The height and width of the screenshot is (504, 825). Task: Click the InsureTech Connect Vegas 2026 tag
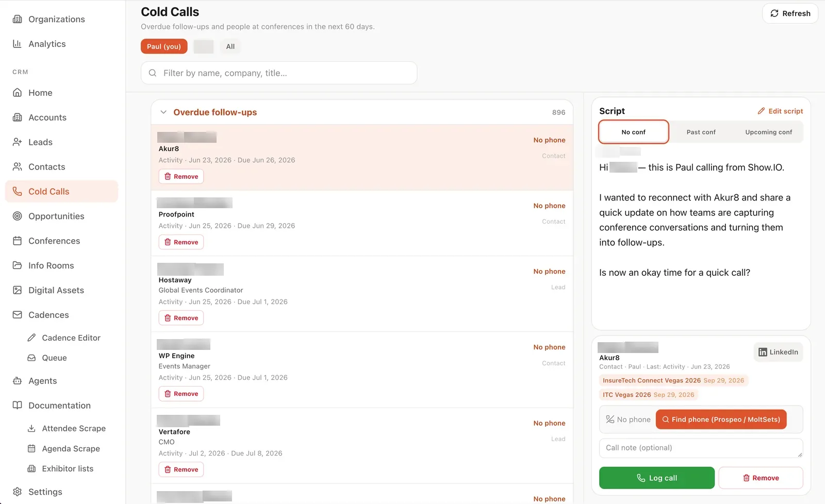click(x=673, y=380)
